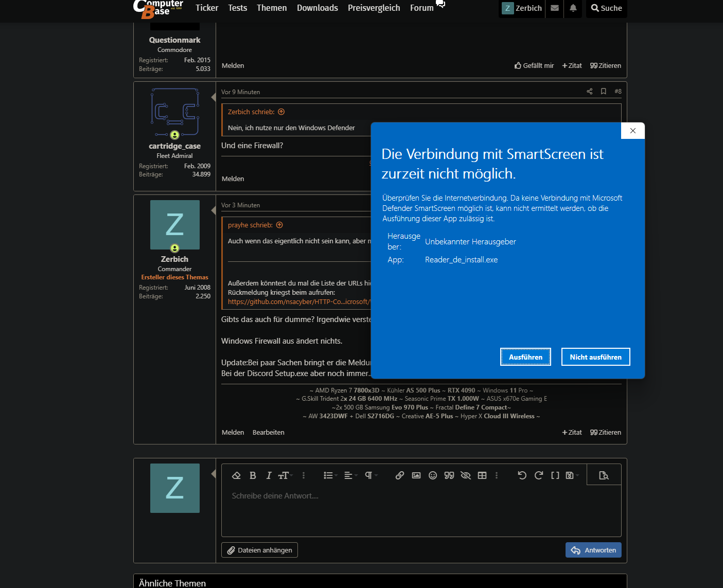Viewport: 723px width, 588px height.
Task: Click Melden on Questionmark's post
Action: coord(233,66)
